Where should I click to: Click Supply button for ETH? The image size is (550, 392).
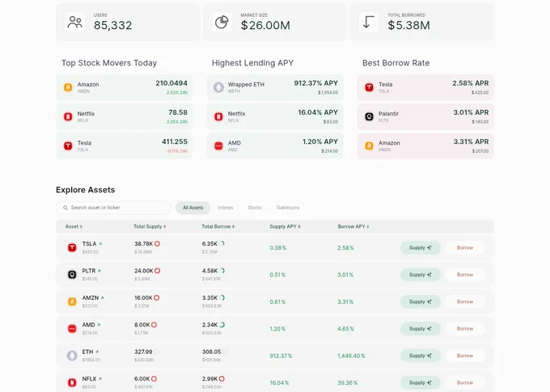click(421, 356)
